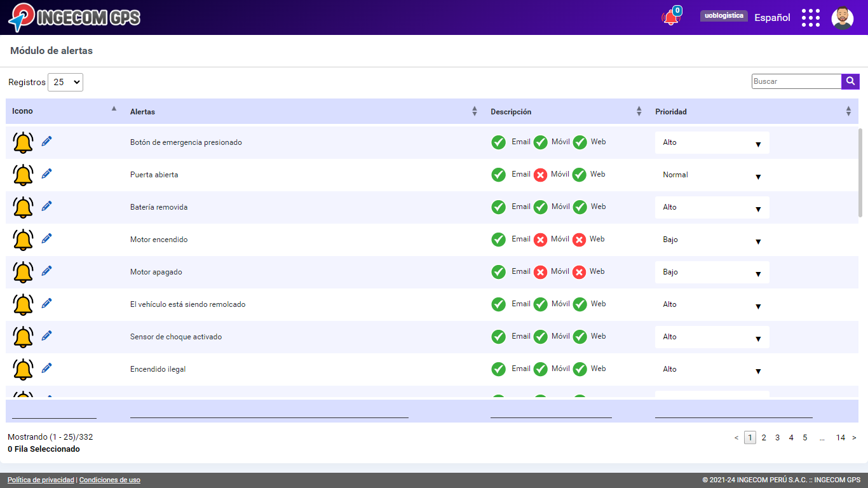Toggle Email notification for 'Botón de emergencia presionado'
This screenshot has width=868, height=488.
click(499, 142)
